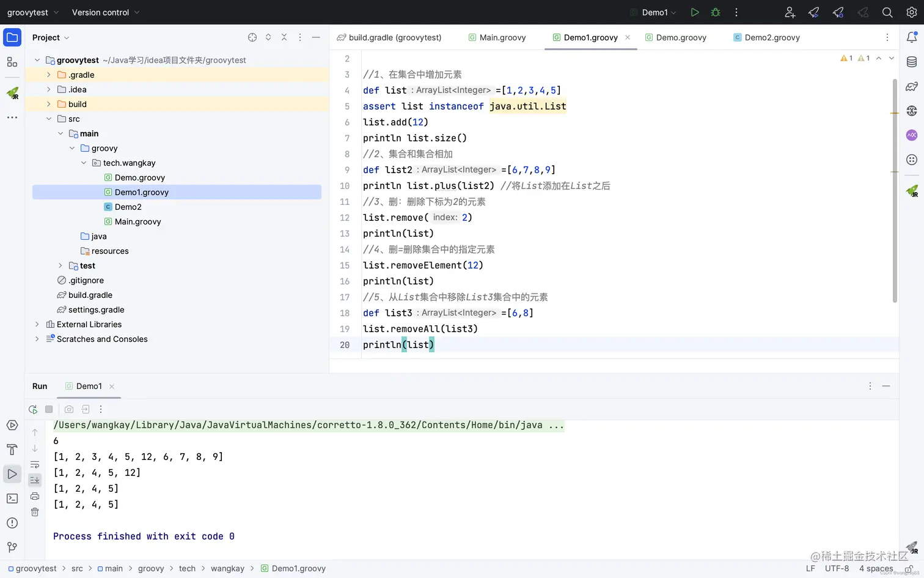Image resolution: width=924 pixels, height=578 pixels.
Task: Open the Project view selector dropdown
Action: click(x=51, y=37)
